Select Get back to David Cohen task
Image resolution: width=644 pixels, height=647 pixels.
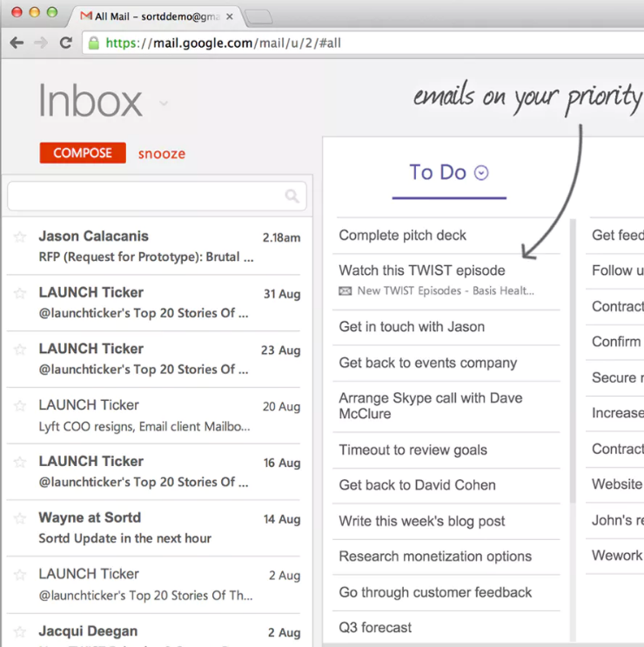coord(446,485)
